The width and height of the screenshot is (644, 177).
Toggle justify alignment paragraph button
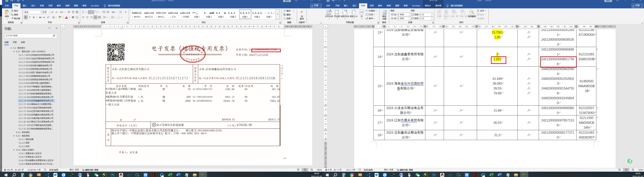(95, 18)
